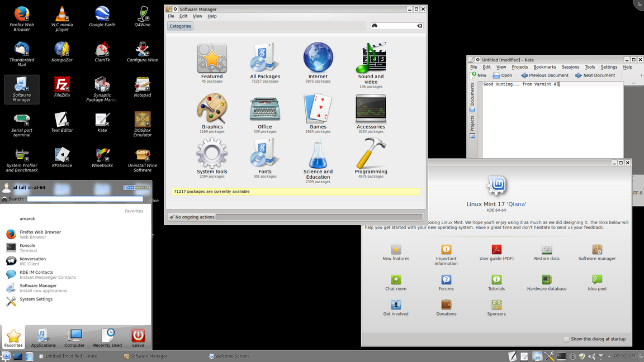This screenshot has width=644, height=362.
Task: Open the Bookmarks menu in Kate
Action: pos(544,67)
